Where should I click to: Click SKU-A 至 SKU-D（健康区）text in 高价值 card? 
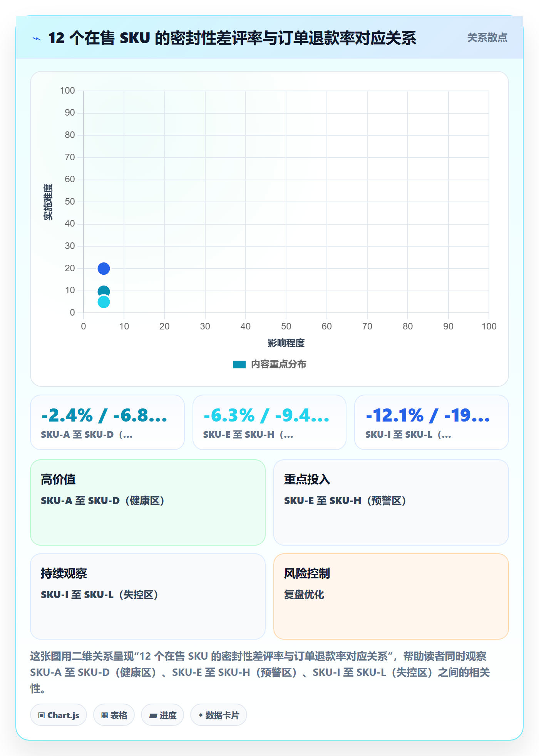(x=103, y=501)
